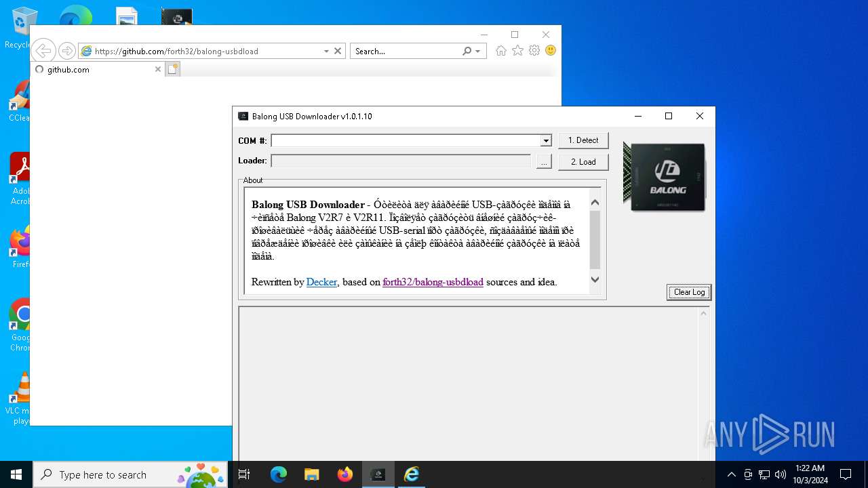Browse for loader file with ... button

point(544,162)
